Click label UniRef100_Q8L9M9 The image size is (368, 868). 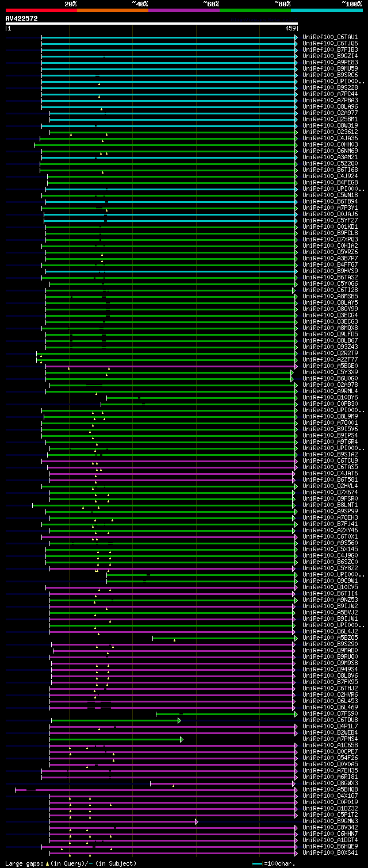[330, 416]
